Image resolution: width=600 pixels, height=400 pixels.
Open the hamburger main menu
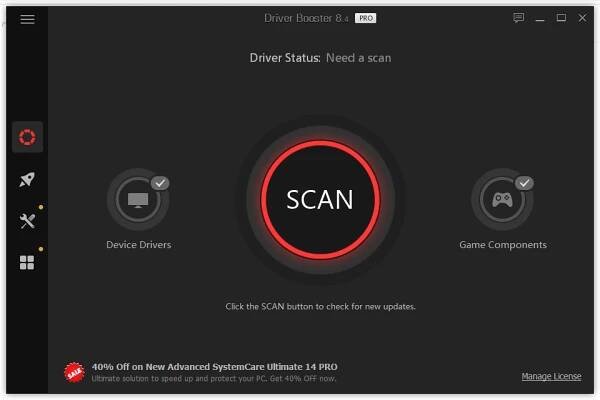click(x=27, y=19)
